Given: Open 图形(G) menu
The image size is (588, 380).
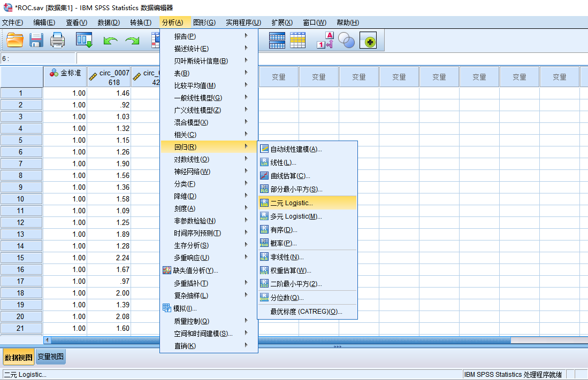Looking at the screenshot, I should [204, 22].
